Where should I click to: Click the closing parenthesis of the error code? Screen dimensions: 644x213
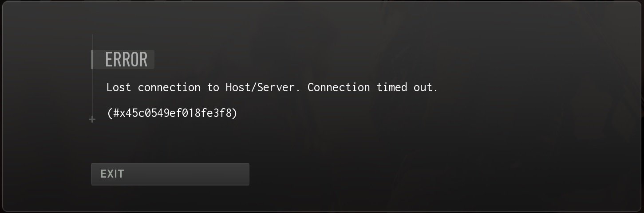click(235, 113)
